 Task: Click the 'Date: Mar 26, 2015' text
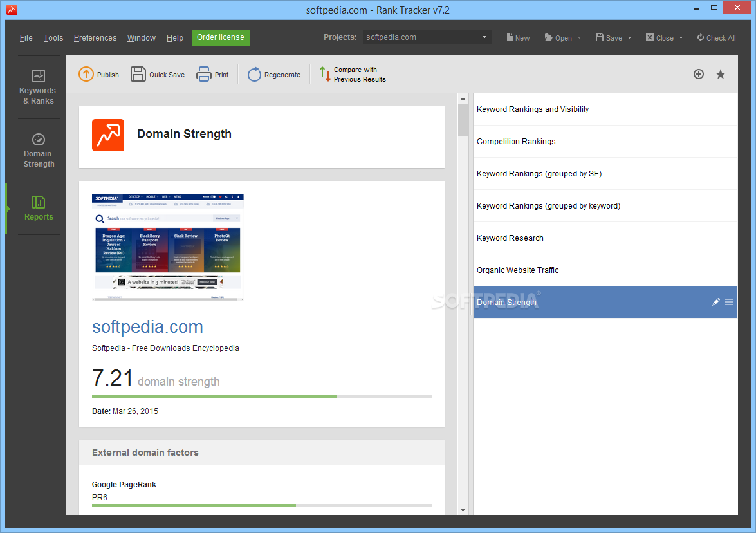tap(125, 411)
